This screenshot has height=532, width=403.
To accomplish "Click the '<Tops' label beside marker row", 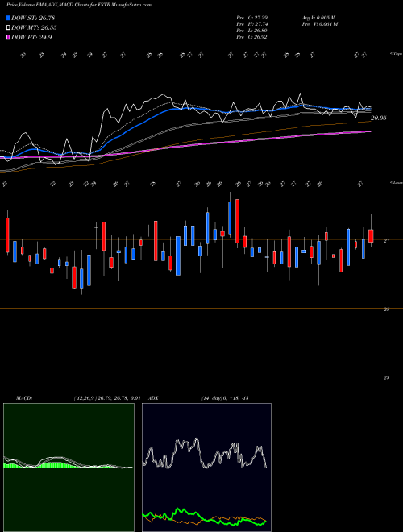I will tap(396, 54).
